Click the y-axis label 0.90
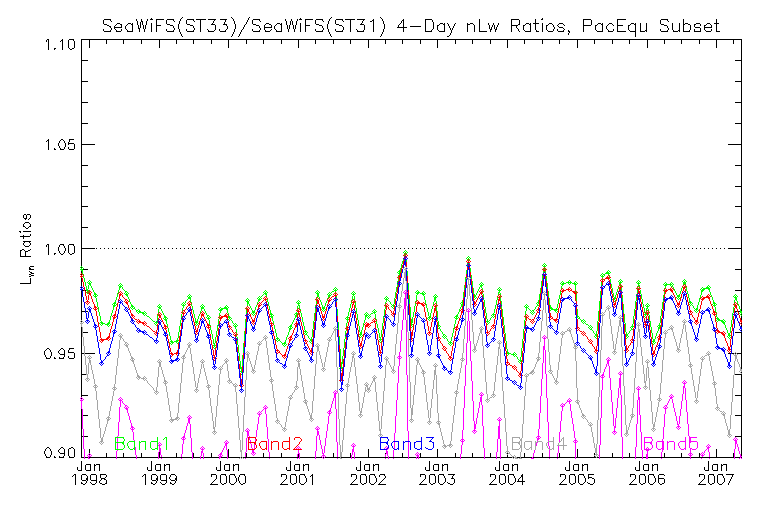Image resolution: width=768 pixels, height=512 pixels. (60, 452)
